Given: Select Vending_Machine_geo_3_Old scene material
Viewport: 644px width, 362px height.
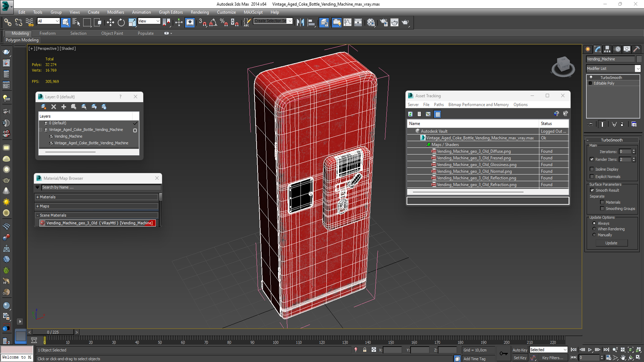Looking at the screenshot, I should [x=98, y=223].
